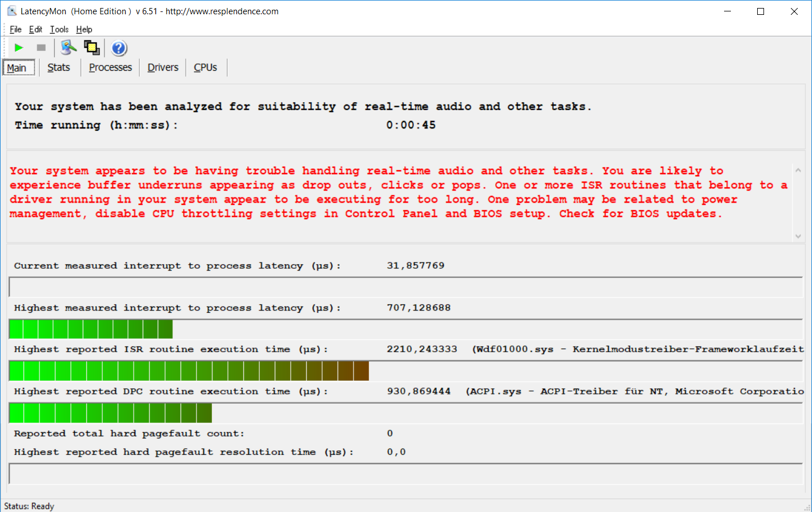812x512 pixels.
Task: Start monitoring with the green play button
Action: (19, 48)
